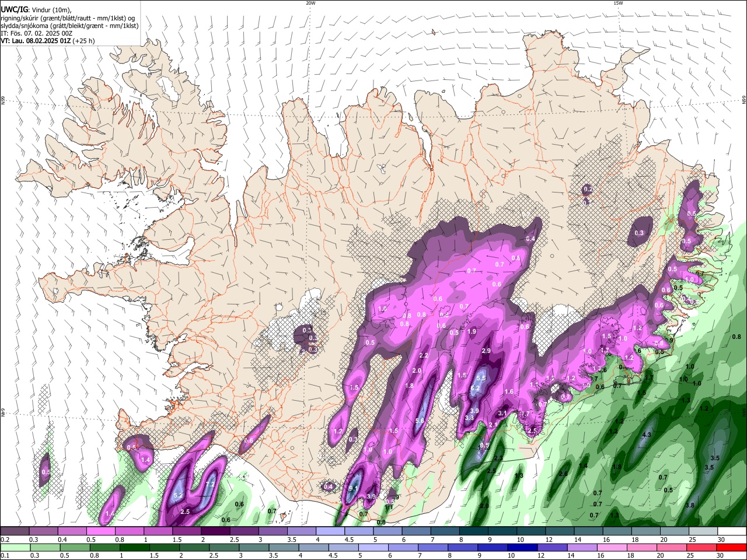Select the white swatch ending the upper snow scale
The height and width of the screenshot is (560, 747).
tap(731, 531)
